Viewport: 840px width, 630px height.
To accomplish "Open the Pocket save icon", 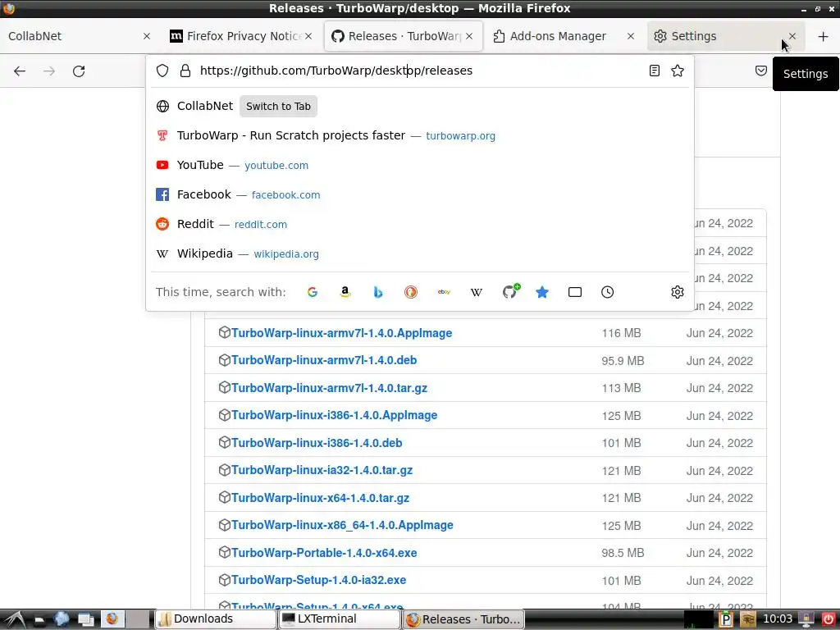I will pos(760,71).
